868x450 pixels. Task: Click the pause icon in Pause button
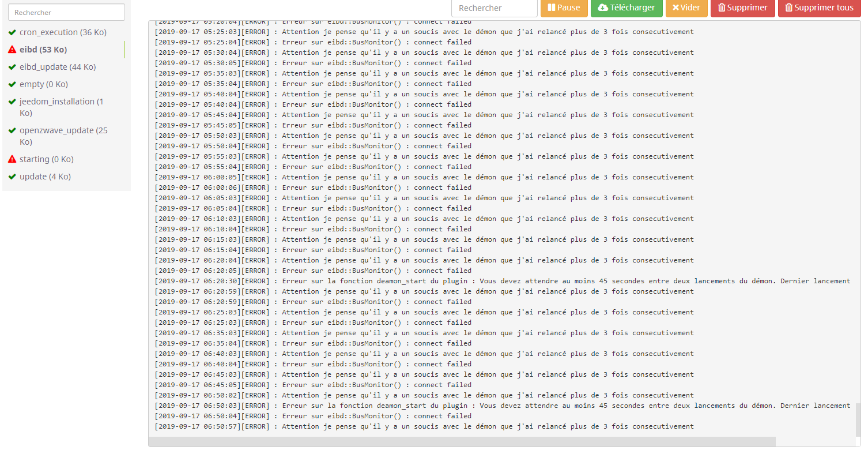coord(551,7)
